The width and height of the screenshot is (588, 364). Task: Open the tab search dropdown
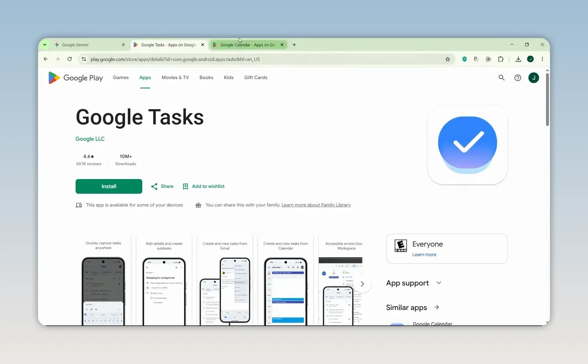pos(45,45)
